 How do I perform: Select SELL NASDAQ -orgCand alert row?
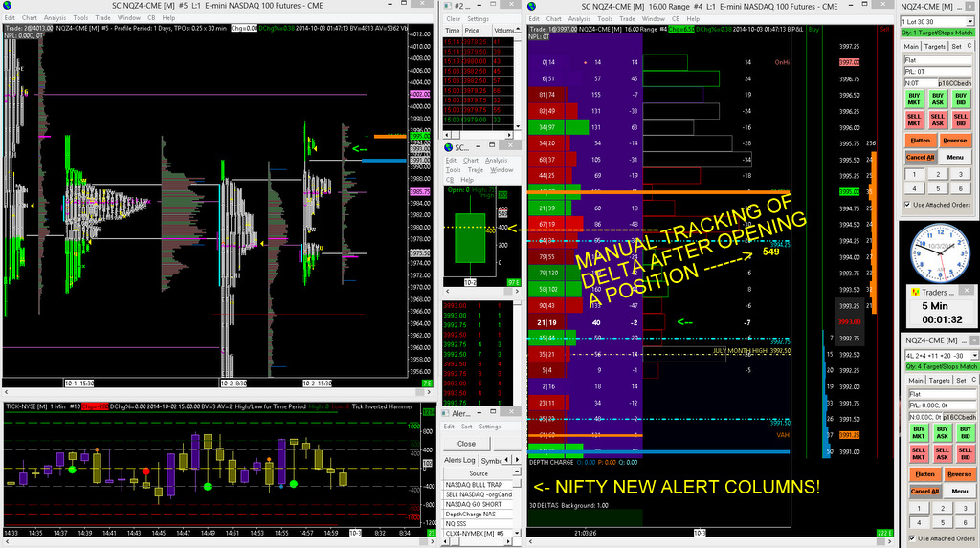point(479,494)
